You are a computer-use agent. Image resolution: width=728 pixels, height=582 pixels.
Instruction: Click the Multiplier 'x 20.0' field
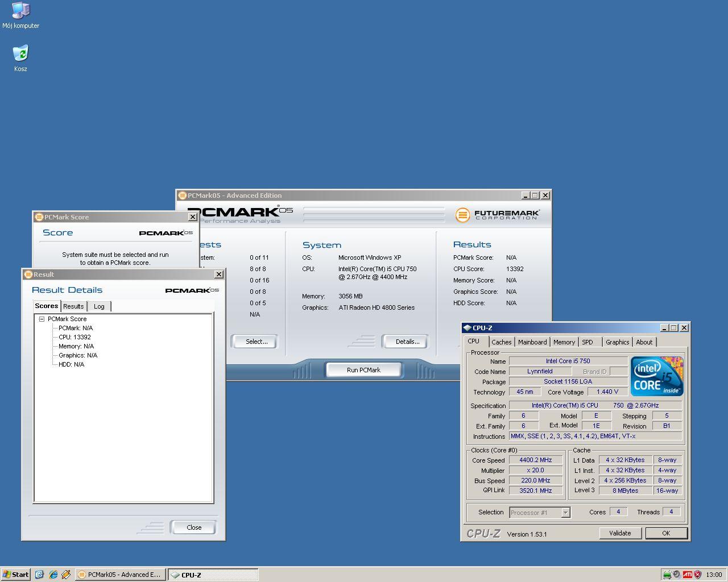(x=535, y=471)
